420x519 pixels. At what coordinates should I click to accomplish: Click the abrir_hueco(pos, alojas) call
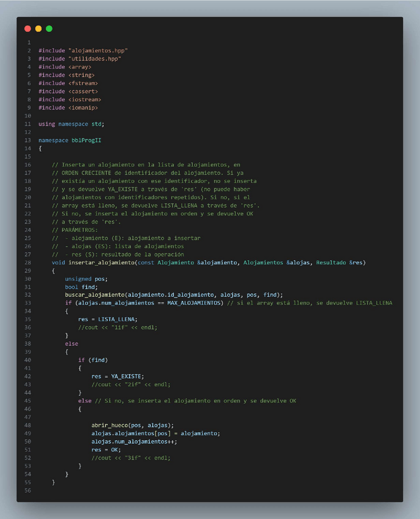(132, 425)
